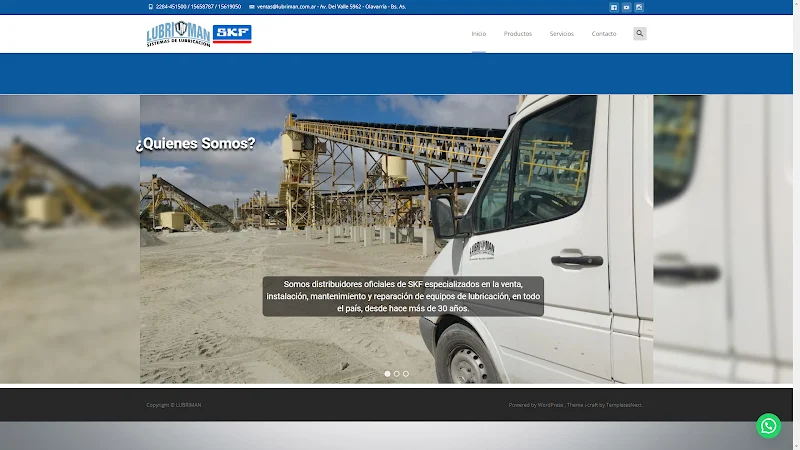Click the SKF distributors caption box
Viewport: 800px width, 450px height.
[403, 296]
